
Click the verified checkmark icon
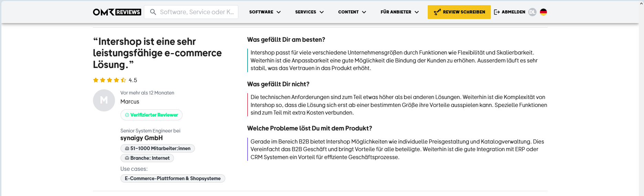(127, 115)
